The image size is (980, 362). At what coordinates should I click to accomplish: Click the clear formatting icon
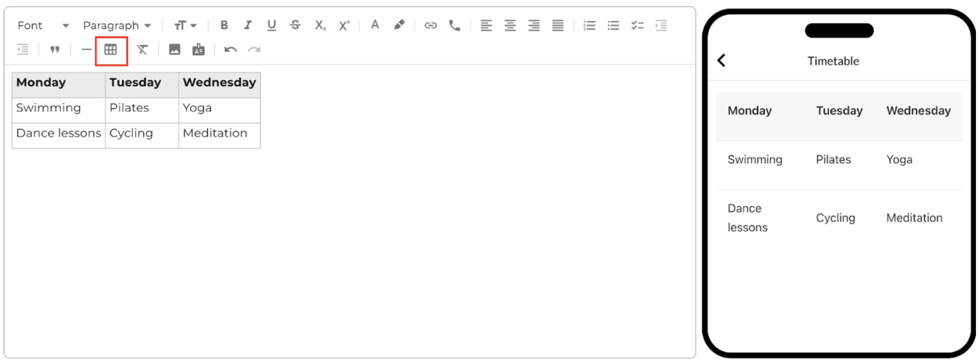(142, 50)
